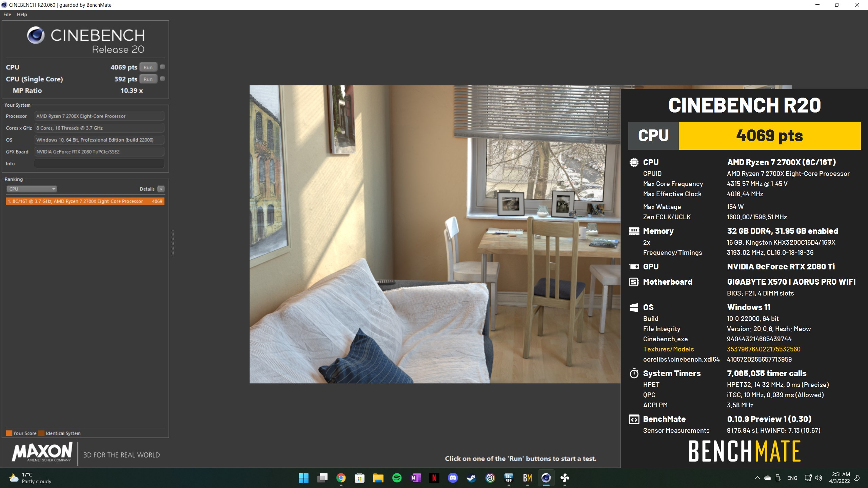The height and width of the screenshot is (488, 868).
Task: Click the CPU chip icon in BenchMate panel
Action: 634,162
